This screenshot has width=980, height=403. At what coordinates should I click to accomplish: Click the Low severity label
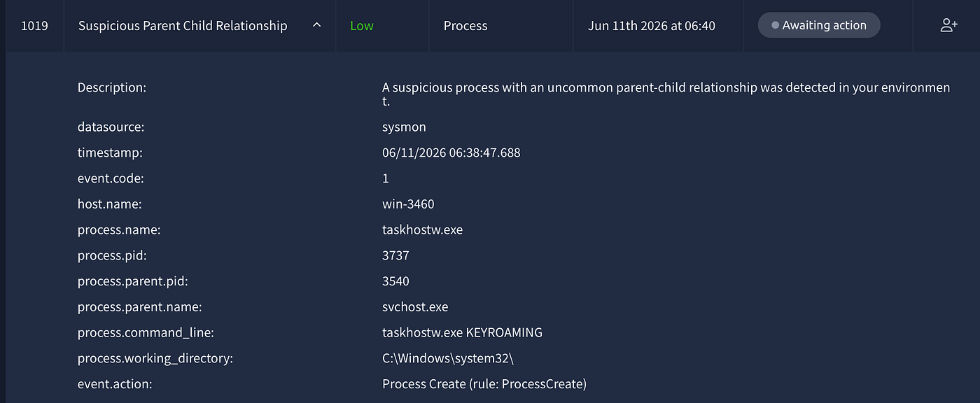[x=362, y=26]
